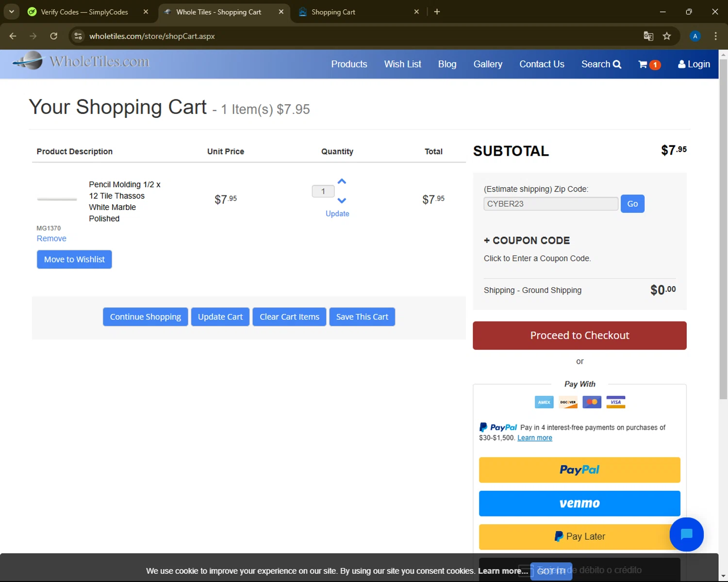Click the Login user icon link

click(x=694, y=64)
